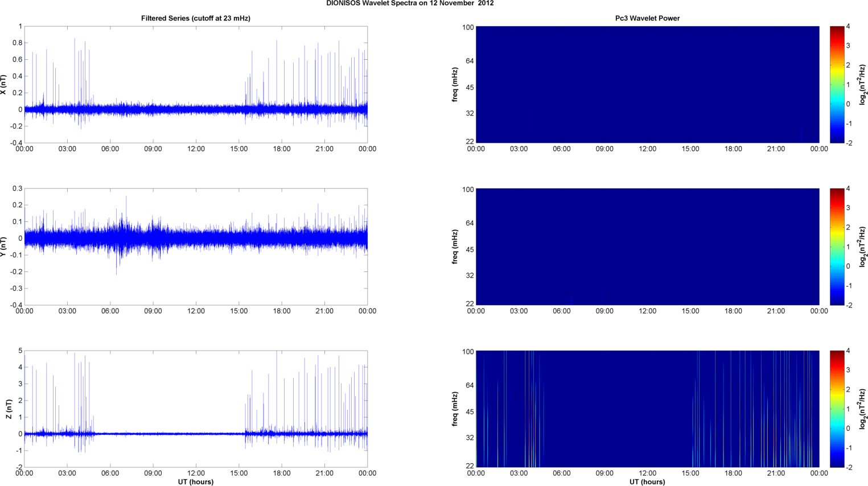Click the '0.8' tick on the X (nT) axis
Image resolution: width=868 pixels, height=486 pixels.
coord(17,43)
